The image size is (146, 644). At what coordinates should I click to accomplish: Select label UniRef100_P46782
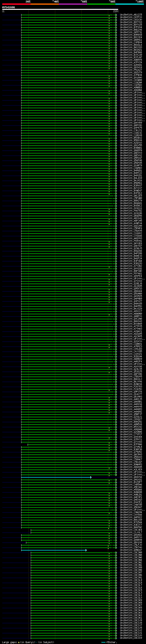[131, 211]
